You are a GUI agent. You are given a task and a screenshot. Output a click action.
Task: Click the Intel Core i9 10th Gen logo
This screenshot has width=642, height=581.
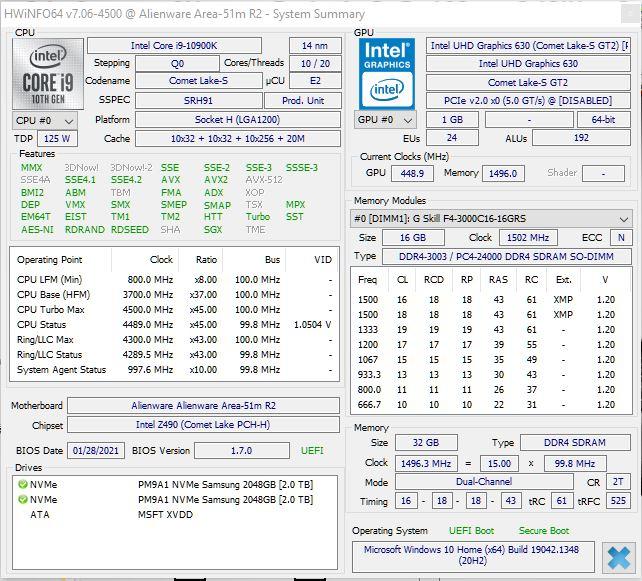pyautogui.click(x=46, y=73)
